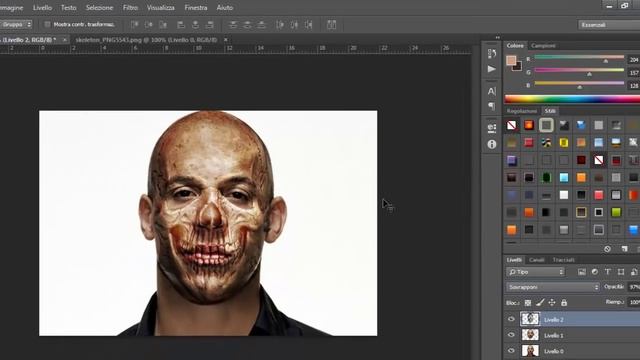The width and height of the screenshot is (640, 360).
Task: Open the Sovrapponi blend mode dropdown
Action: tap(553, 287)
